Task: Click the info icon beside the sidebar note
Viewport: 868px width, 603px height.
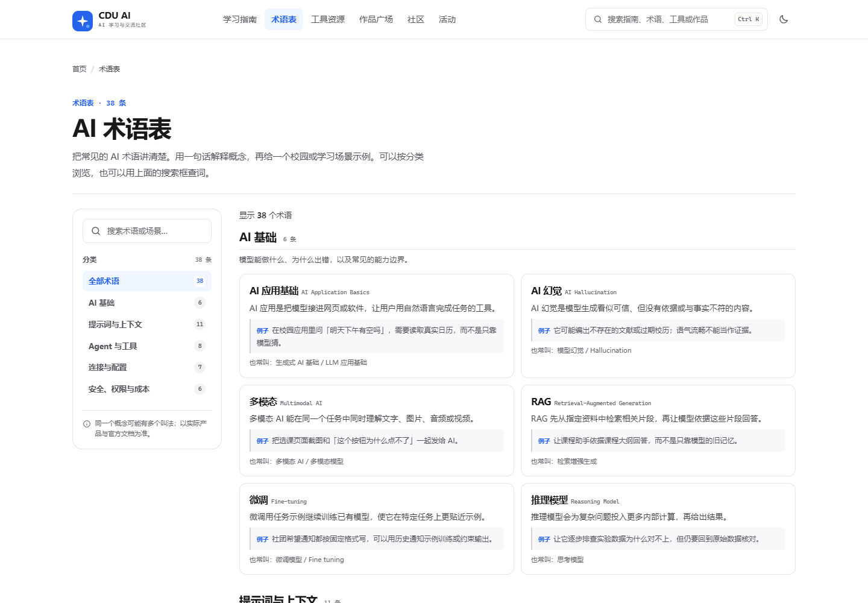Action: (x=87, y=424)
